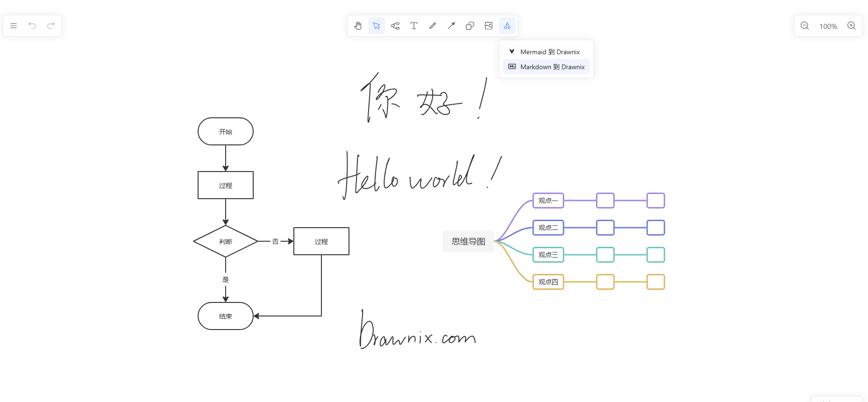The width and height of the screenshot is (868, 402).
Task: Click the handwritten 你好 drawing
Action: pyautogui.click(x=423, y=97)
